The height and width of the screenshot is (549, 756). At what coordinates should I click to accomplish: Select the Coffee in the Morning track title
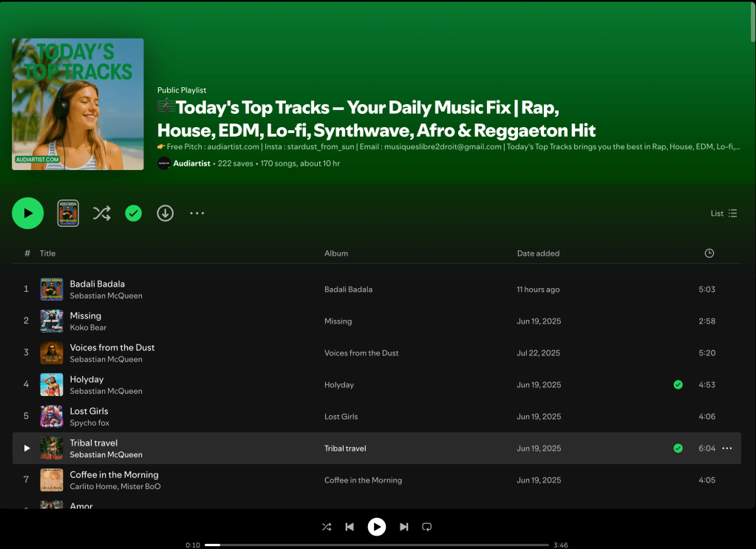(114, 475)
